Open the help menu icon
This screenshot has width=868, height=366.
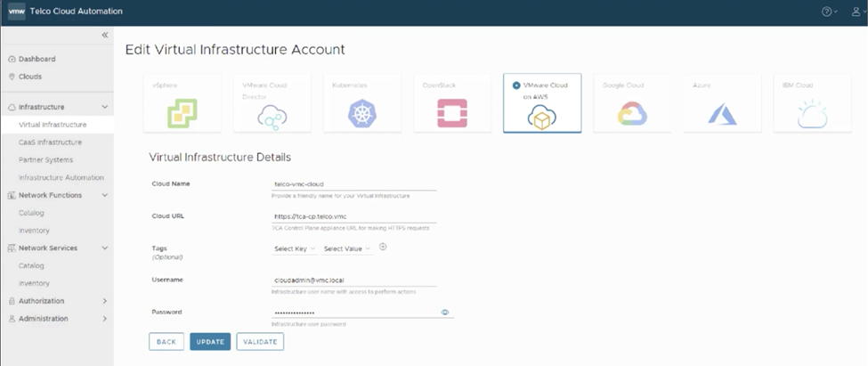tap(826, 12)
